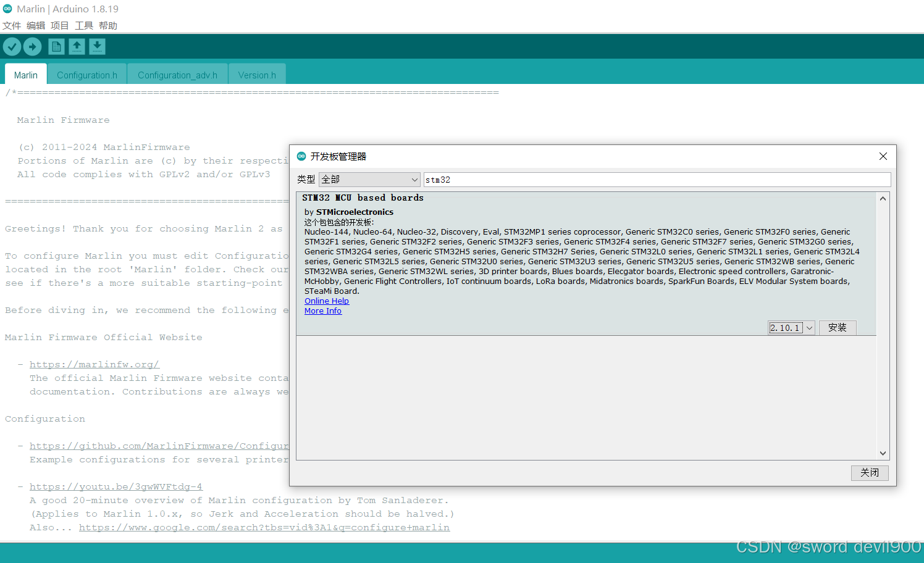Screen dimensions: 924x563
Task: Create a new sketch with the New icon
Action: pyautogui.click(x=56, y=46)
